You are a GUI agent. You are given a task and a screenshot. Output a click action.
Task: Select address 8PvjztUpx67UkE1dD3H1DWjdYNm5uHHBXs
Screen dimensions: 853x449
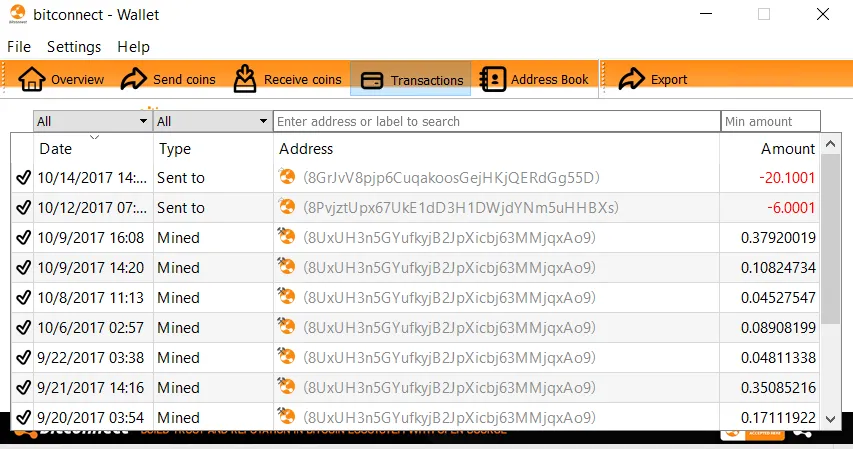coord(461,208)
